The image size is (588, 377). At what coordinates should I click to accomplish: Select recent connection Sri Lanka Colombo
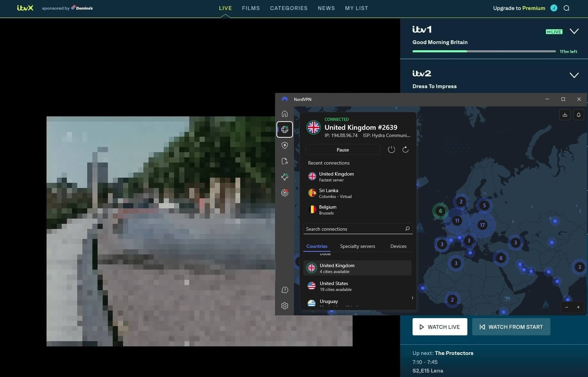358,193
